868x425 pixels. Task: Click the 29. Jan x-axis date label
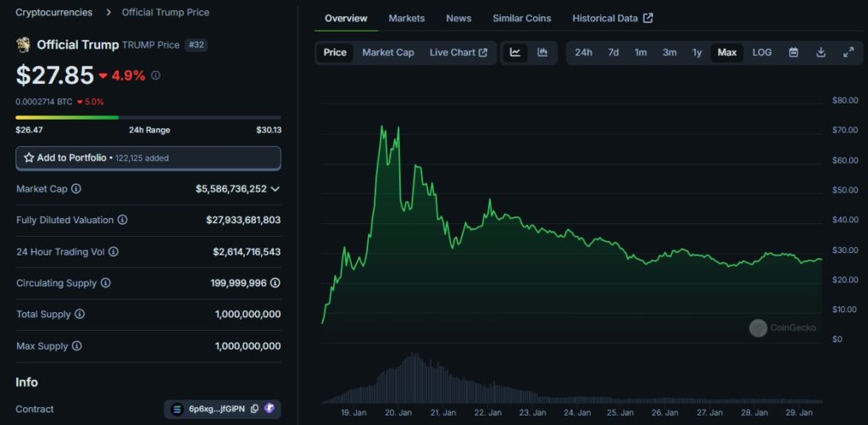[x=799, y=413]
